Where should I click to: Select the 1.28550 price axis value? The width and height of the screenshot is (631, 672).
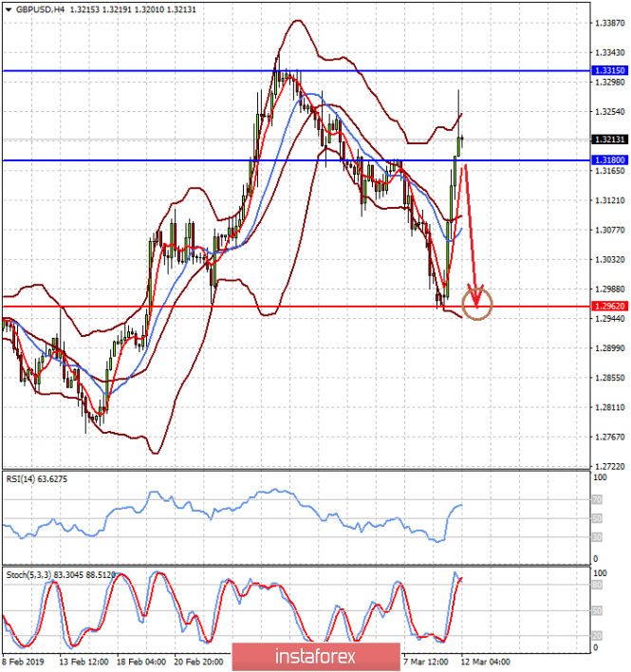click(610, 378)
